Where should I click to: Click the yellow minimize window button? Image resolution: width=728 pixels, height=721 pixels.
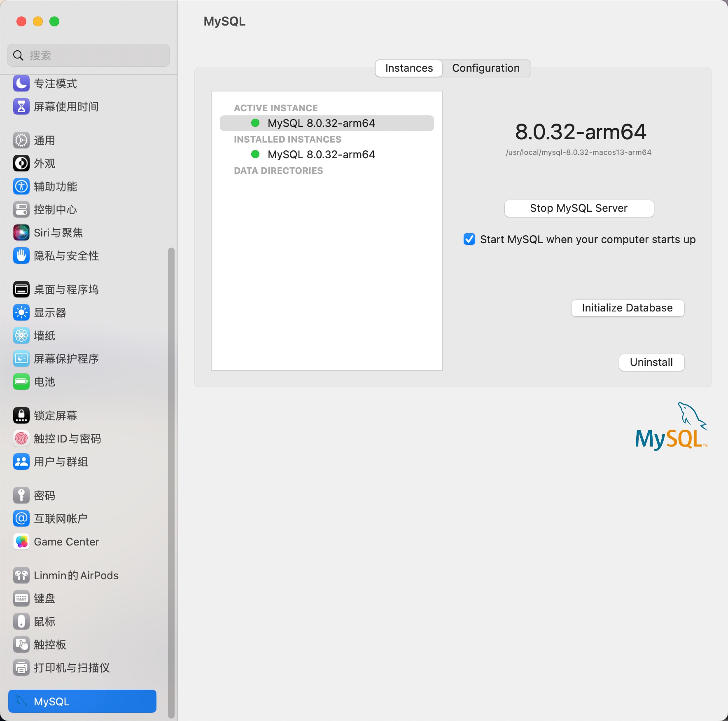pyautogui.click(x=38, y=21)
